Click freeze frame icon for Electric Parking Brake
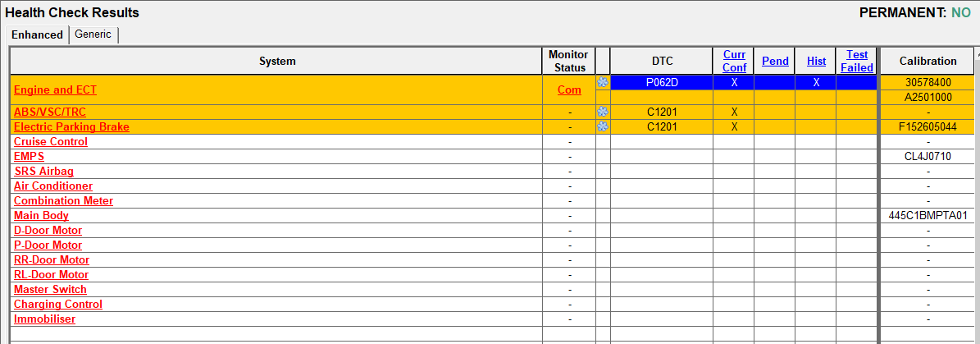This screenshot has width=980, height=344. point(603,126)
